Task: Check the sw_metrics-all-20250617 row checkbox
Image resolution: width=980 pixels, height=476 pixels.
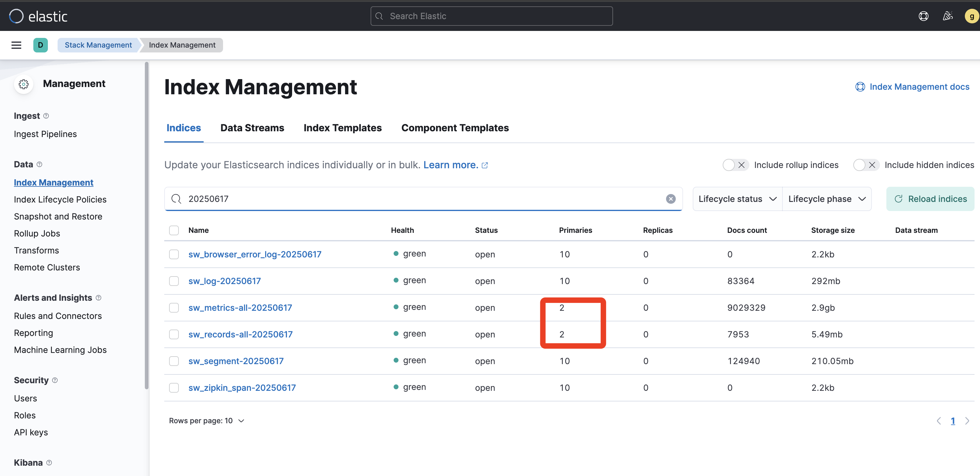Action: click(174, 307)
